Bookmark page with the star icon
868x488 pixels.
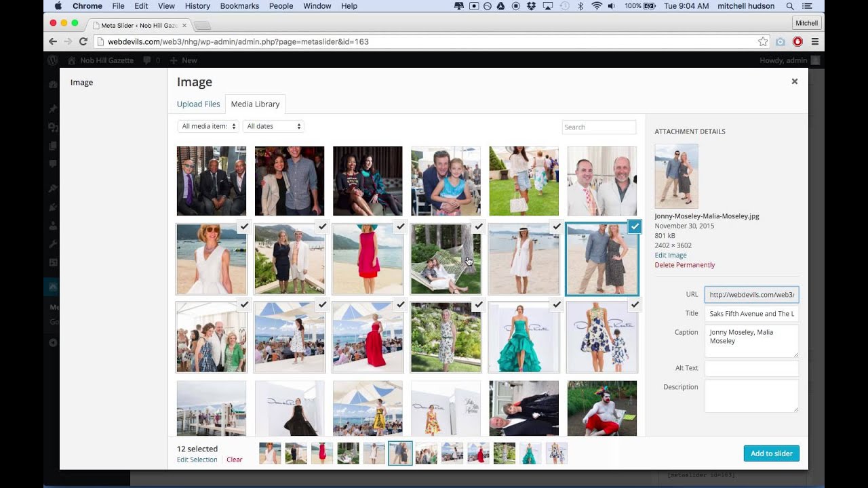(x=763, y=41)
